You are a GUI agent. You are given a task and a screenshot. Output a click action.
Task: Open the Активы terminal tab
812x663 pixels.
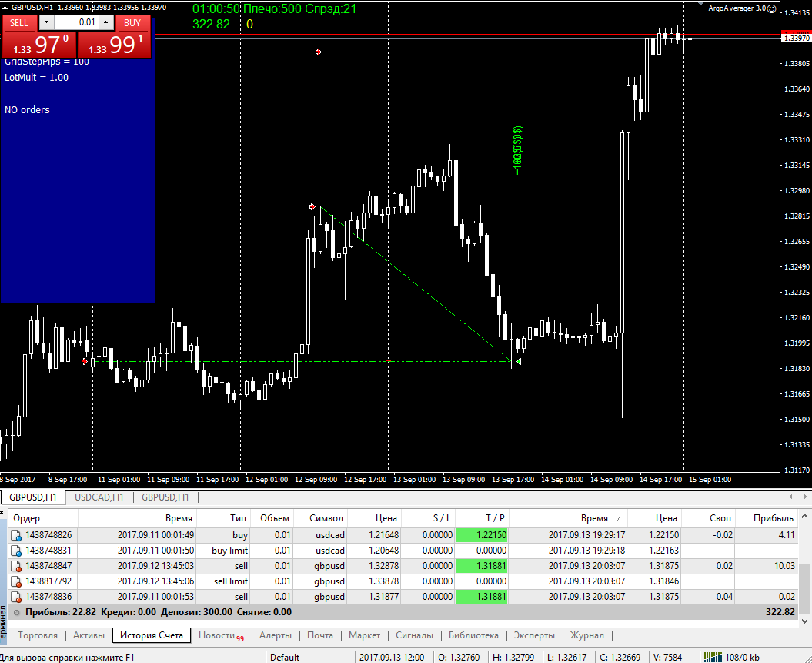click(89, 635)
